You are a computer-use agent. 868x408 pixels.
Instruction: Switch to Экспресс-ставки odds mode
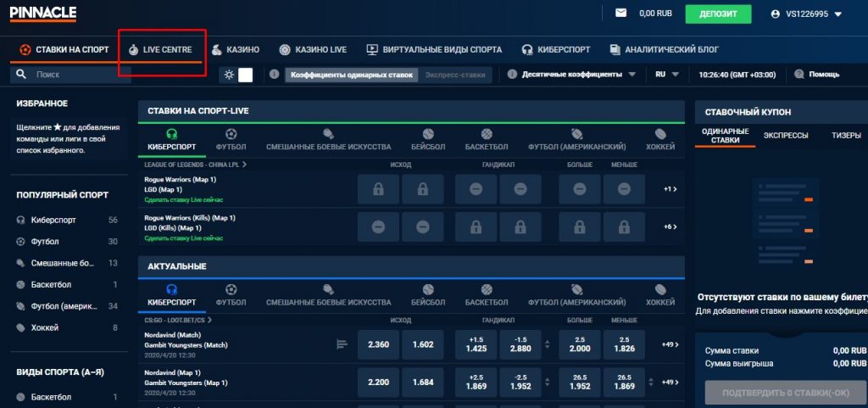(x=454, y=75)
